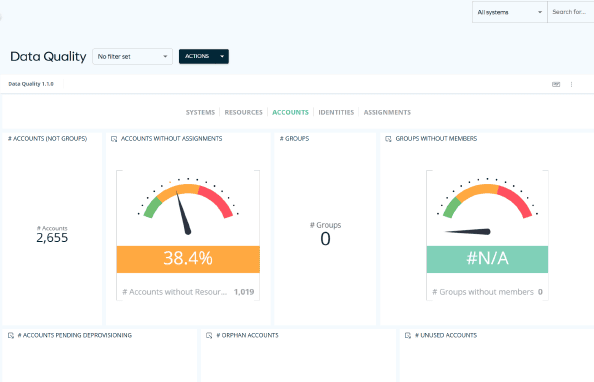Click into the Search for... field
The height and width of the screenshot is (382, 594).
click(x=571, y=12)
